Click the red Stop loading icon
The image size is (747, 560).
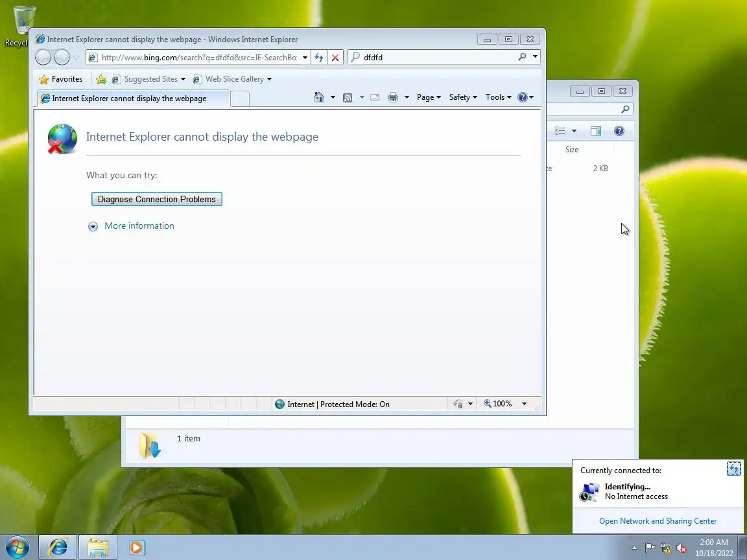pyautogui.click(x=335, y=58)
